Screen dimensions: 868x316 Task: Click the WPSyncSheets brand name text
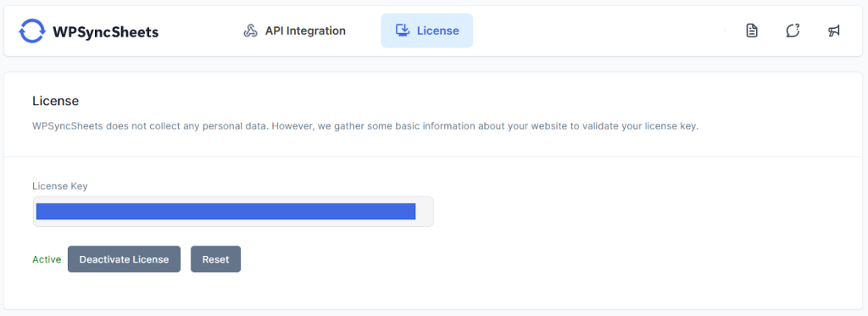point(105,32)
